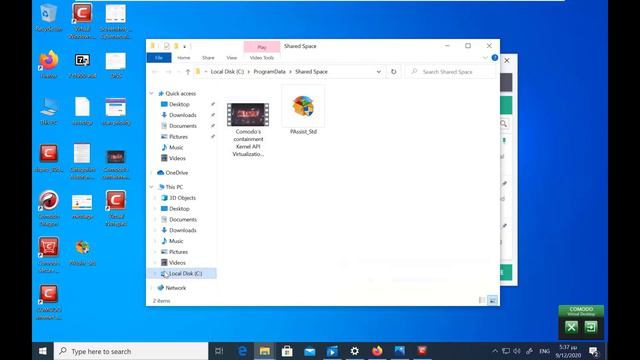Click ProgramData in the address breadcrumb
This screenshot has width=640, height=360.
269,71
